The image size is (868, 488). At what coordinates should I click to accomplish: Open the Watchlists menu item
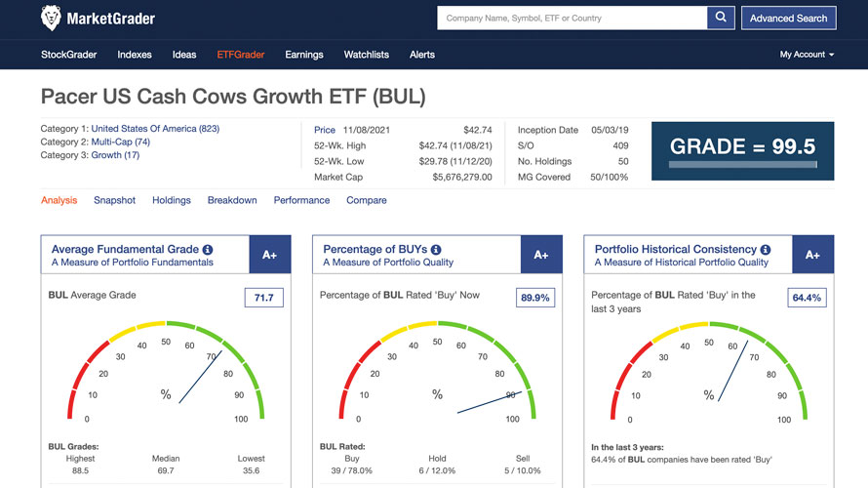click(367, 55)
